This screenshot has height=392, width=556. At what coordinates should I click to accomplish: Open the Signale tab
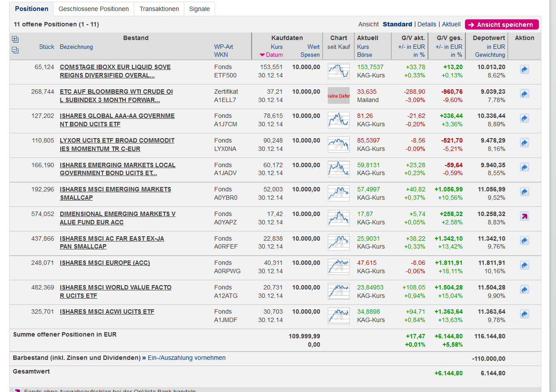[199, 9]
